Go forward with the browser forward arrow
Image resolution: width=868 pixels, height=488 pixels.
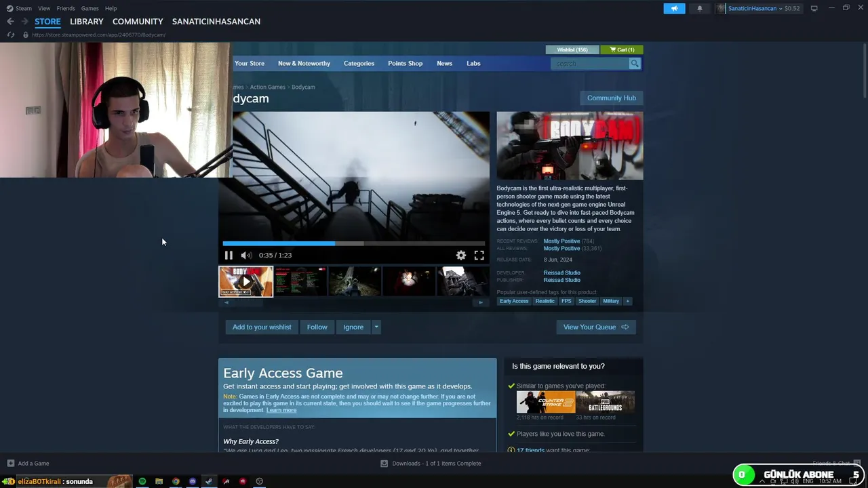click(24, 22)
